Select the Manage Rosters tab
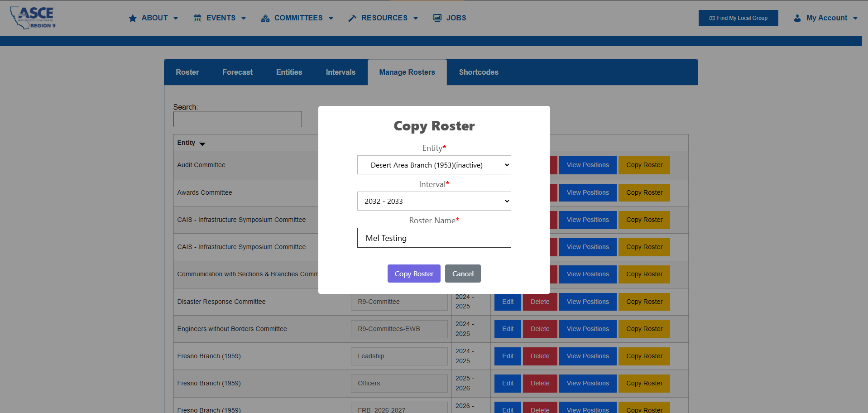 407,72
